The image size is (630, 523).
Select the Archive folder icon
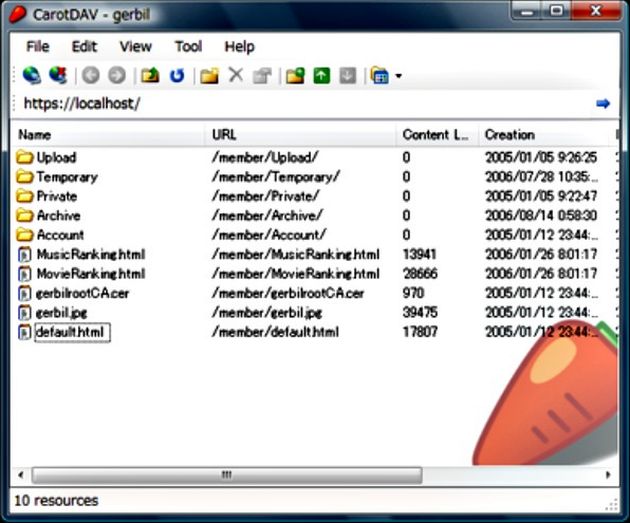pos(25,215)
